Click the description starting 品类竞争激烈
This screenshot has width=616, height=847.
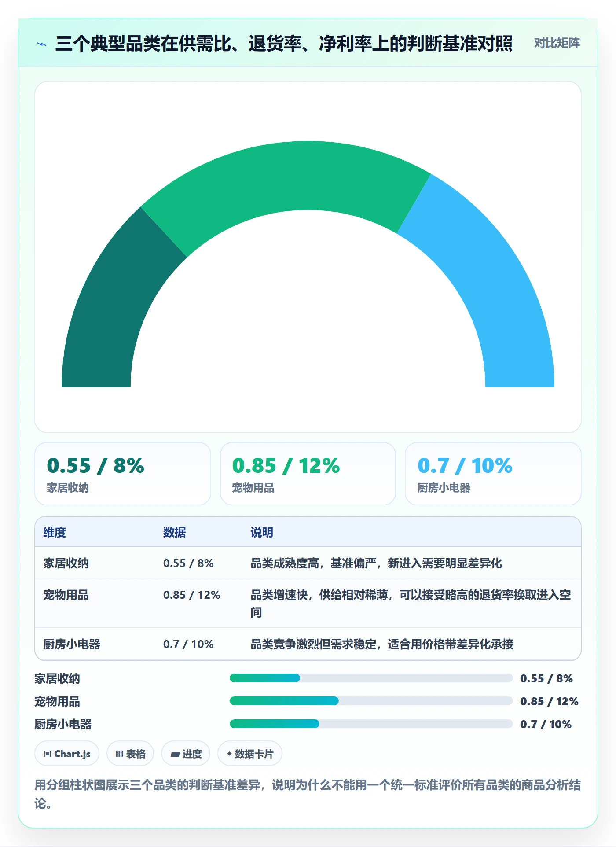382,644
